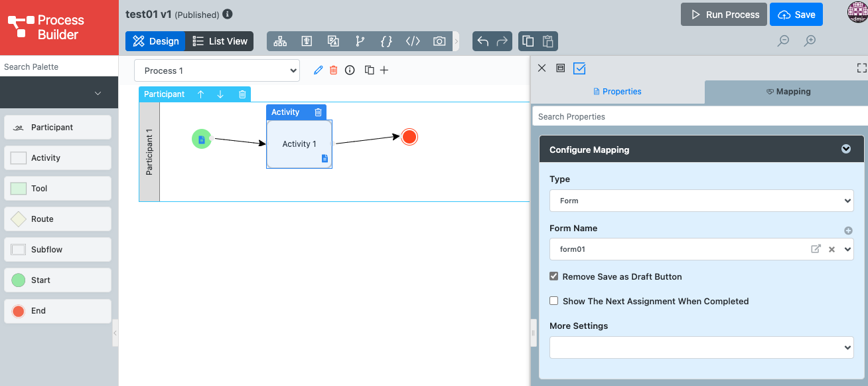868x386 pixels.
Task: Click the Run Process button
Action: tap(724, 15)
